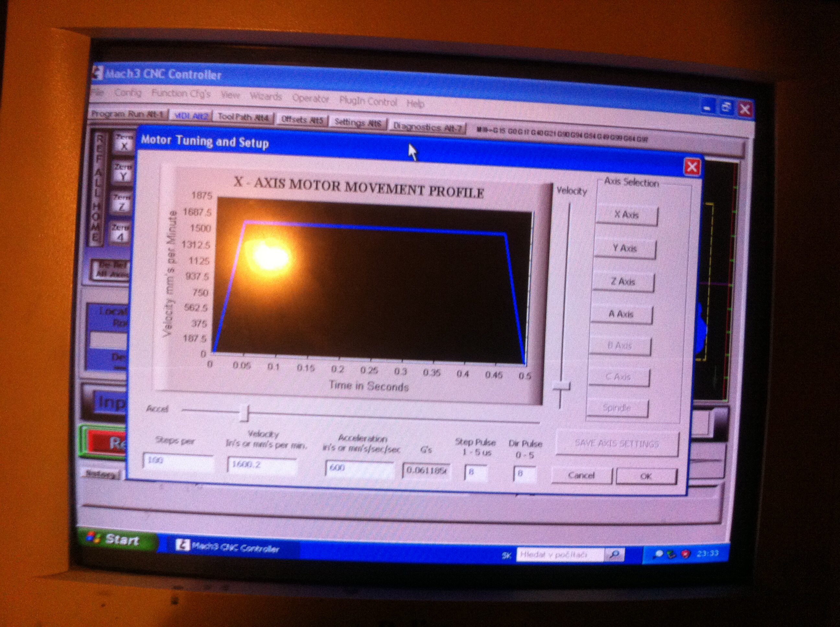Click the Zero Z button
Screen dimensions: 840x627
click(x=122, y=204)
